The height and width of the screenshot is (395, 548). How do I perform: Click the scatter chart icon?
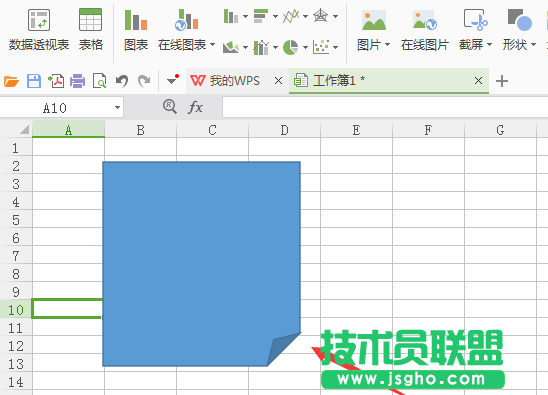click(x=321, y=47)
